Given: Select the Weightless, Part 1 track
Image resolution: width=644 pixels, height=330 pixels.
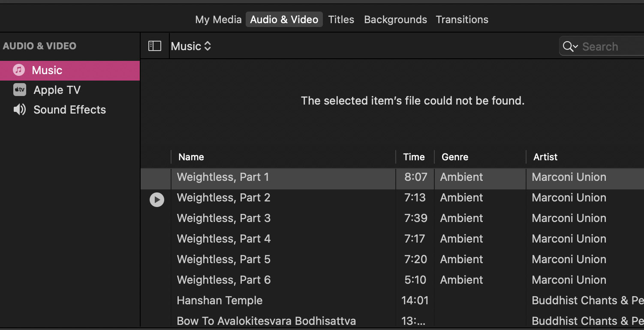Looking at the screenshot, I should click(223, 177).
